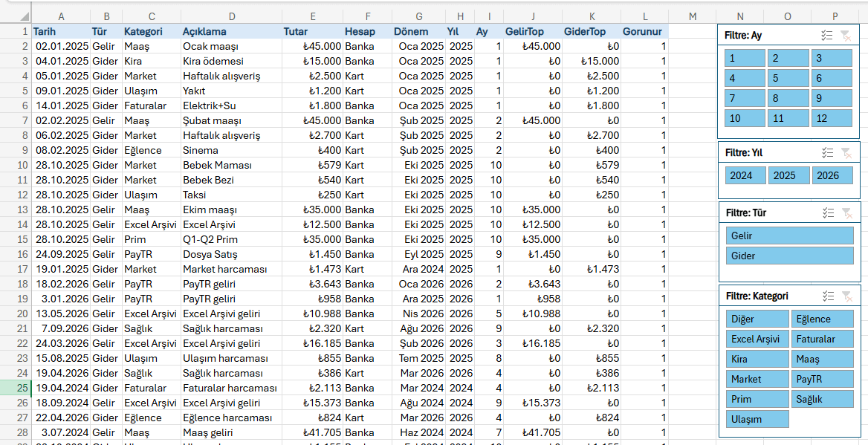Filter by Market in the Kategori slicer

(x=757, y=379)
